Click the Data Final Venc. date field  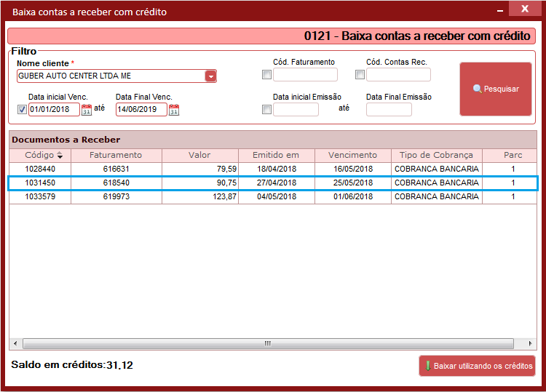141,110
